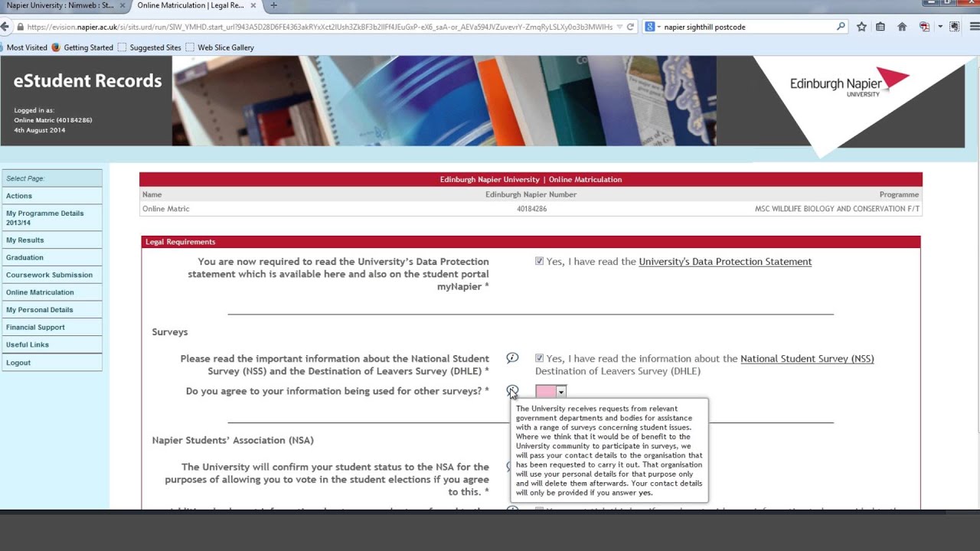Click the info bubble beside the other surveys question
Image resolution: width=980 pixels, height=551 pixels.
512,391
